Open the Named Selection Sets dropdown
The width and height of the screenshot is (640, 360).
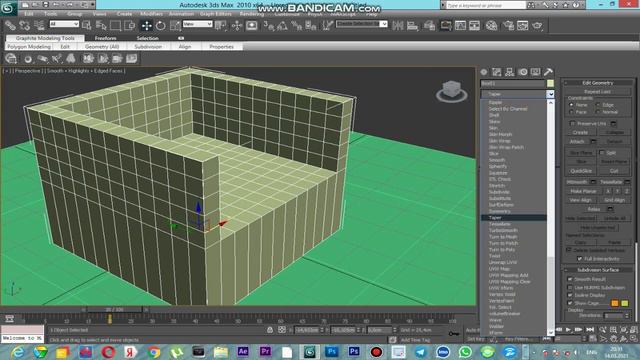coord(361,24)
